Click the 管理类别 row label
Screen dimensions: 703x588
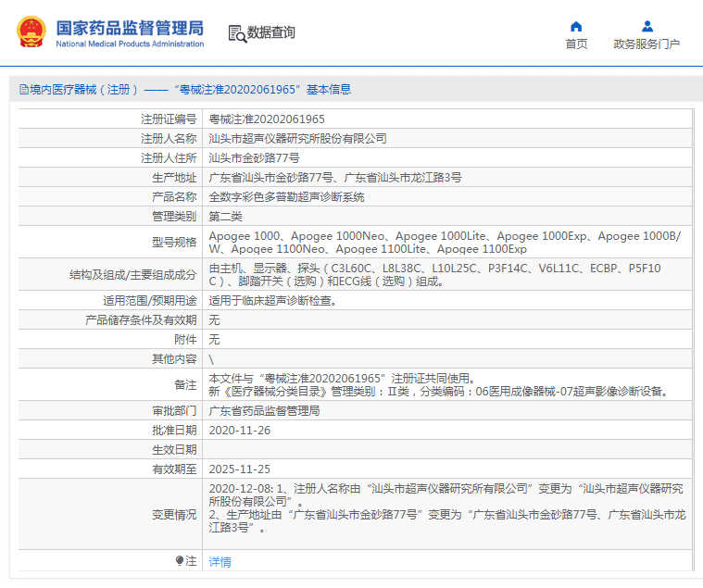coord(174,217)
